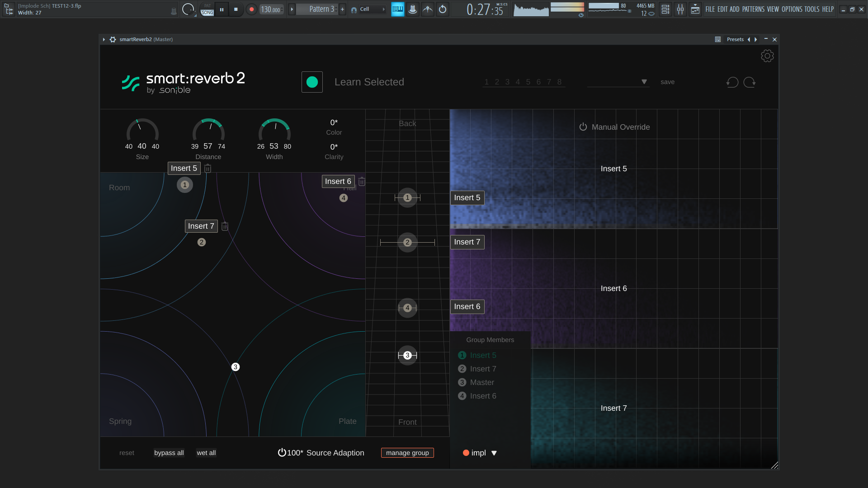Open the OPTIONS menu
Viewport: 868px width, 488px height.
[792, 9]
